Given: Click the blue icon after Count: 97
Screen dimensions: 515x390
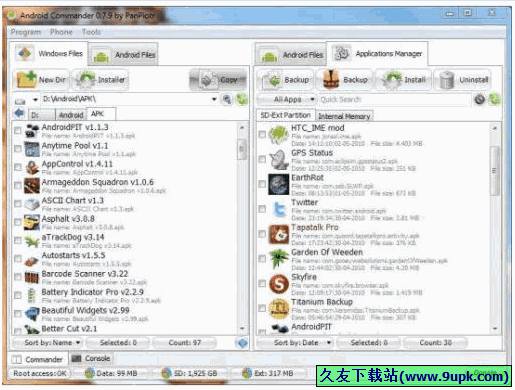Looking at the screenshot, I should pos(242,343).
